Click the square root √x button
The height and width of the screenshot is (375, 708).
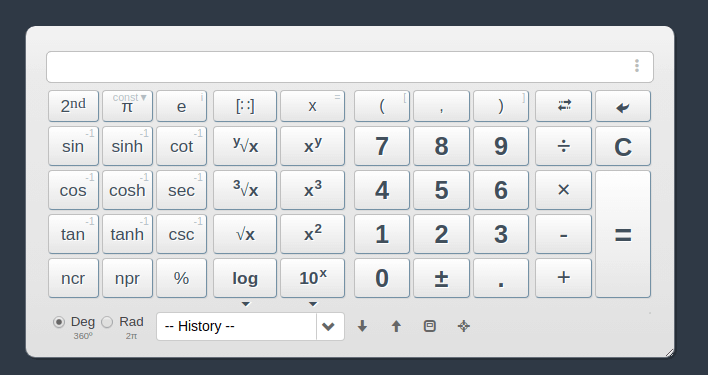(245, 234)
